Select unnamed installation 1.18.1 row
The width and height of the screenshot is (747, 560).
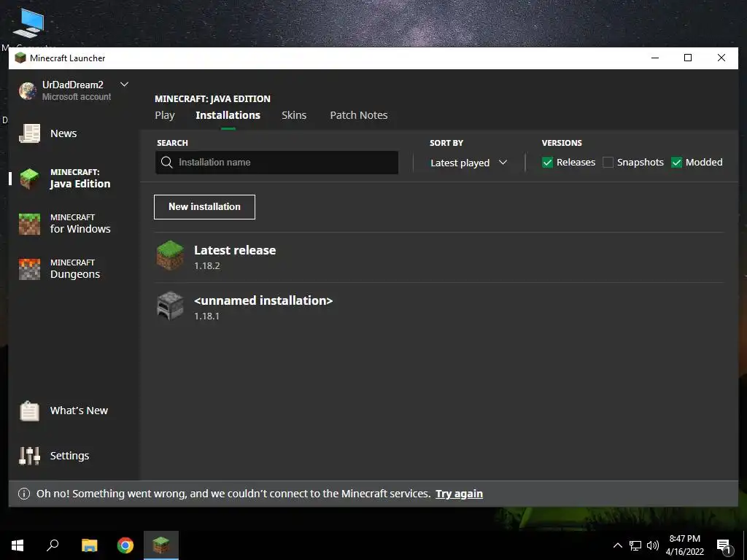coord(438,307)
